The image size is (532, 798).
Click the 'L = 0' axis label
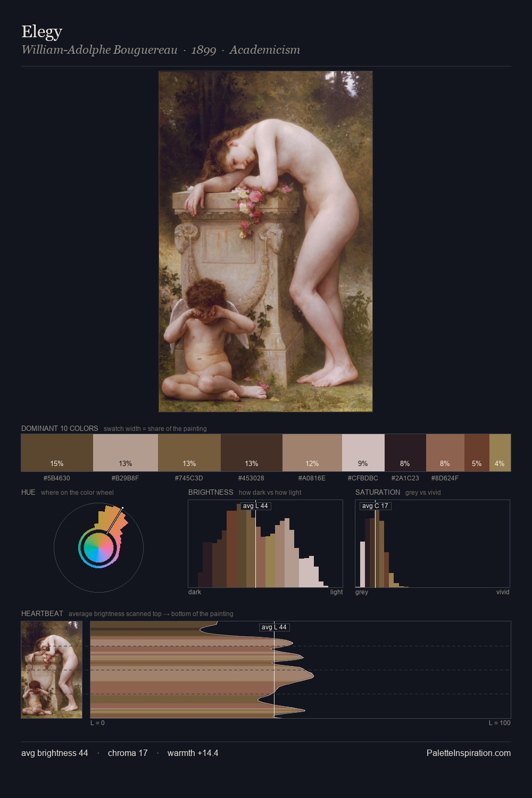click(97, 723)
